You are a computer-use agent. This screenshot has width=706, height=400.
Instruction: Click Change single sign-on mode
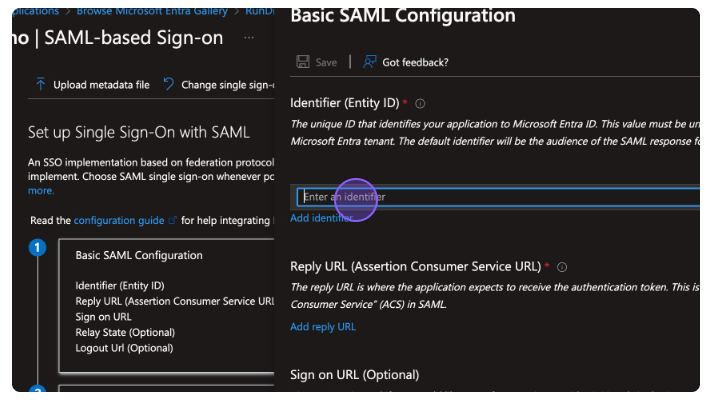[226, 85]
